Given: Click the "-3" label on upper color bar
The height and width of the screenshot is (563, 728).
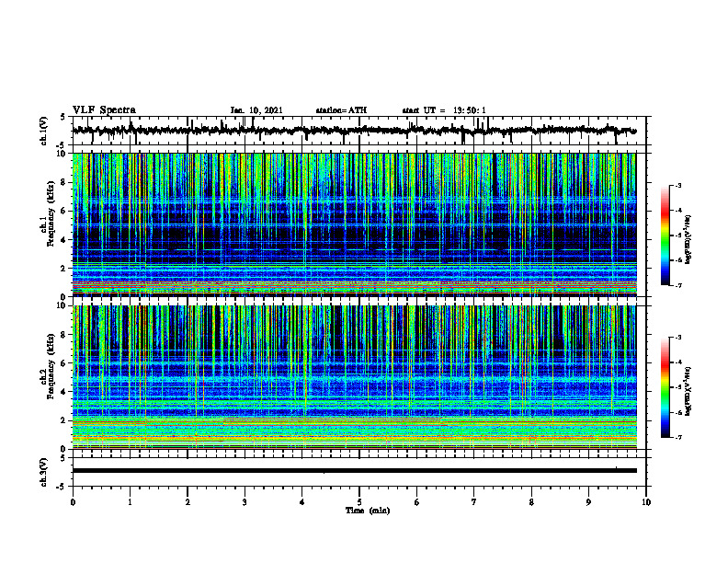Looking at the screenshot, I should (678, 185).
